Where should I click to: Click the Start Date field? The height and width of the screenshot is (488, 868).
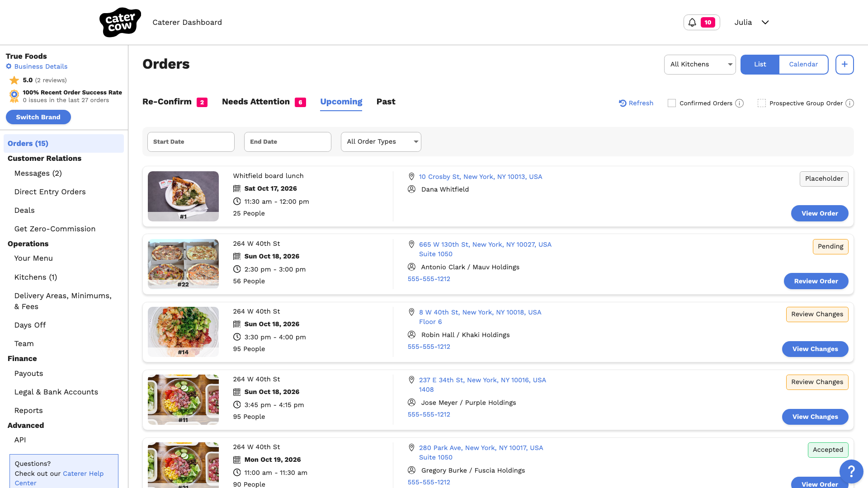pos(191,141)
